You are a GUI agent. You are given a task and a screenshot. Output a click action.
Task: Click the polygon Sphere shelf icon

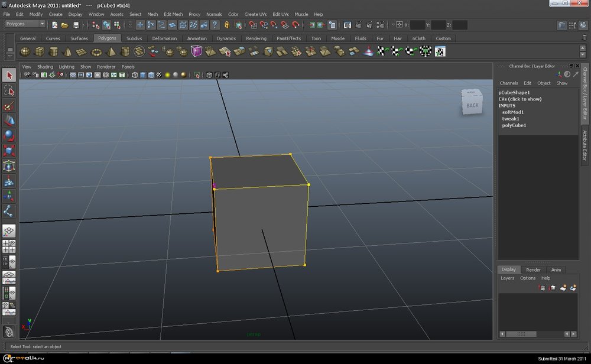point(25,52)
